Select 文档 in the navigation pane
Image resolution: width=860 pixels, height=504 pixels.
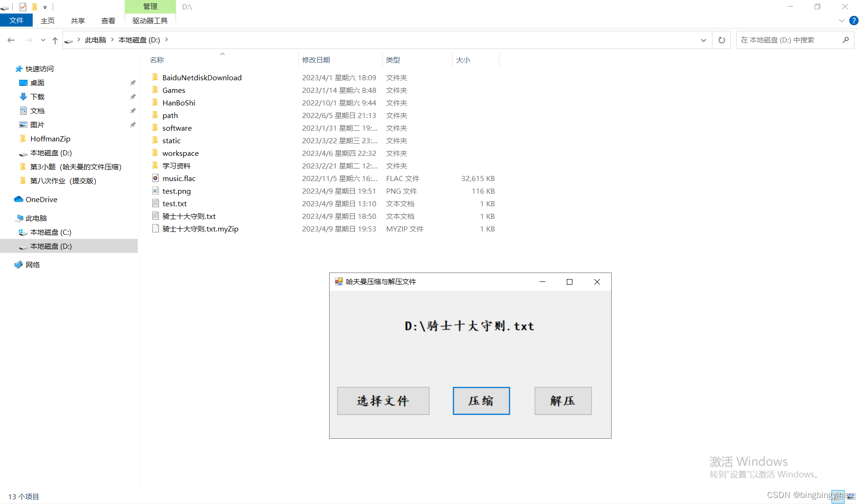click(37, 111)
